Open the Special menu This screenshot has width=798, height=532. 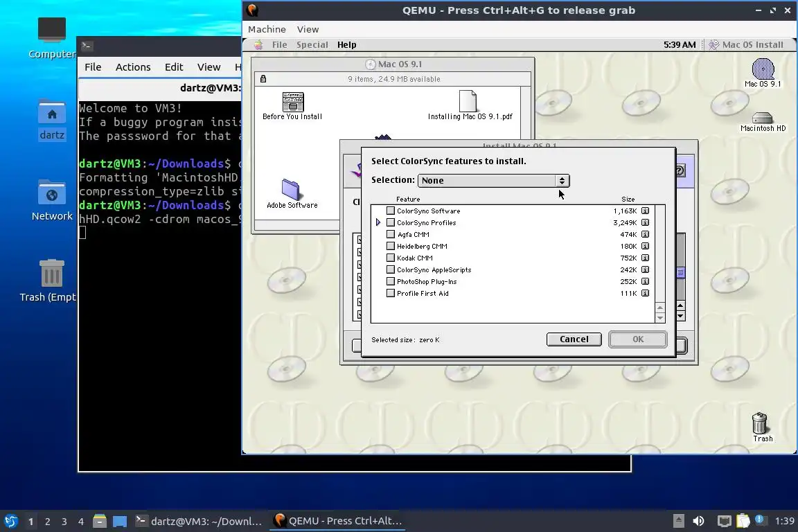tap(312, 45)
